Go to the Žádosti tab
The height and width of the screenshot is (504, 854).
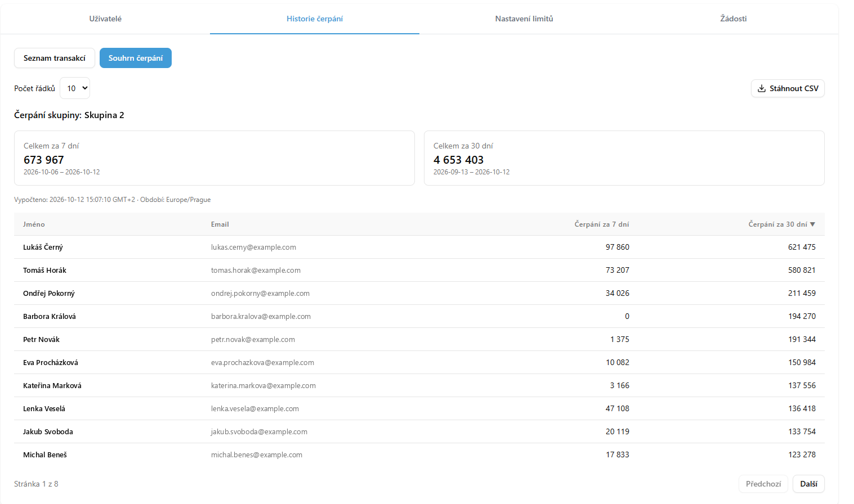(x=734, y=19)
